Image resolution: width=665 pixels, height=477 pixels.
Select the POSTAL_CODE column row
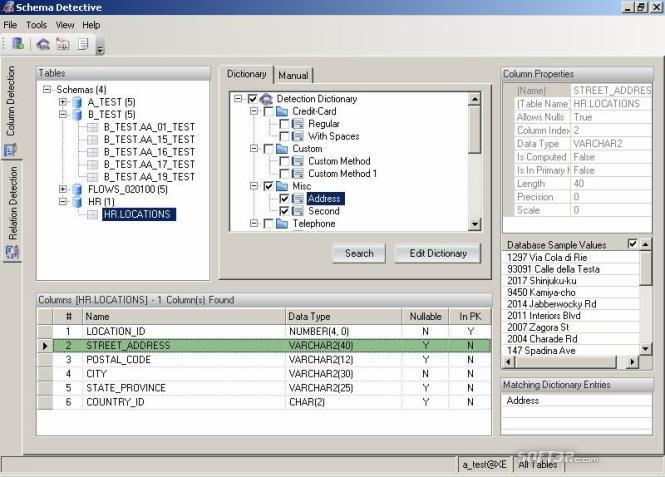click(x=264, y=360)
